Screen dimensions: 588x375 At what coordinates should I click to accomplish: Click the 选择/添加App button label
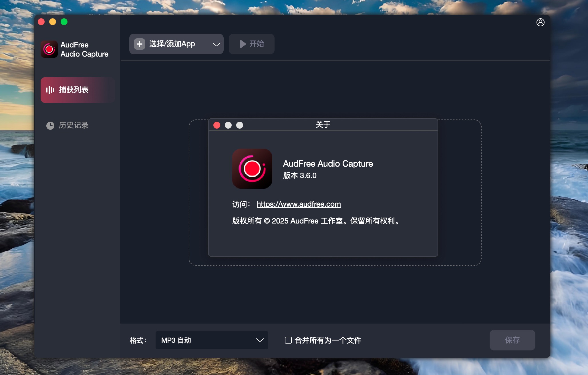click(172, 44)
